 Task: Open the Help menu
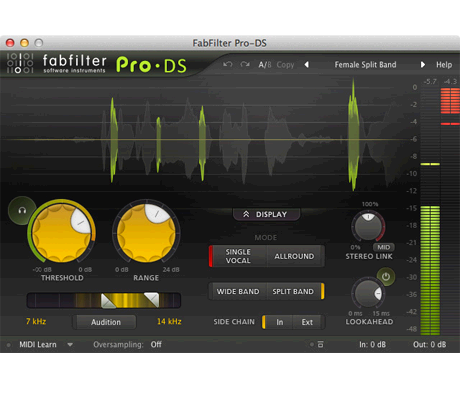[x=444, y=65]
